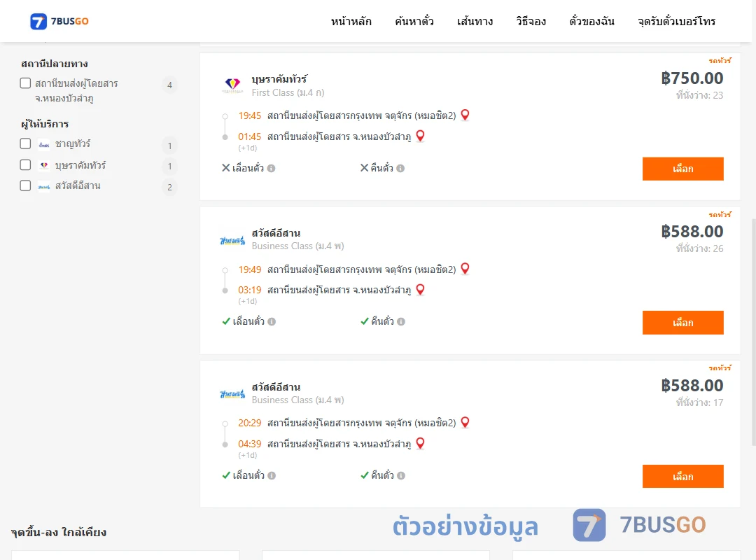Check the ชาญทัวร์ operator filter
756x560 pixels.
pyautogui.click(x=26, y=143)
